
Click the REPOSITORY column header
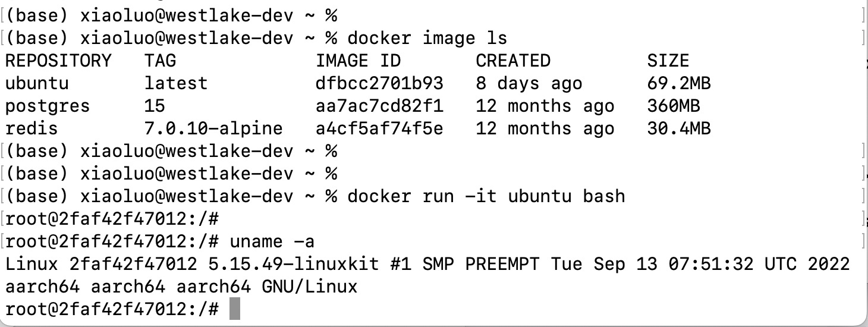pyautogui.click(x=58, y=61)
